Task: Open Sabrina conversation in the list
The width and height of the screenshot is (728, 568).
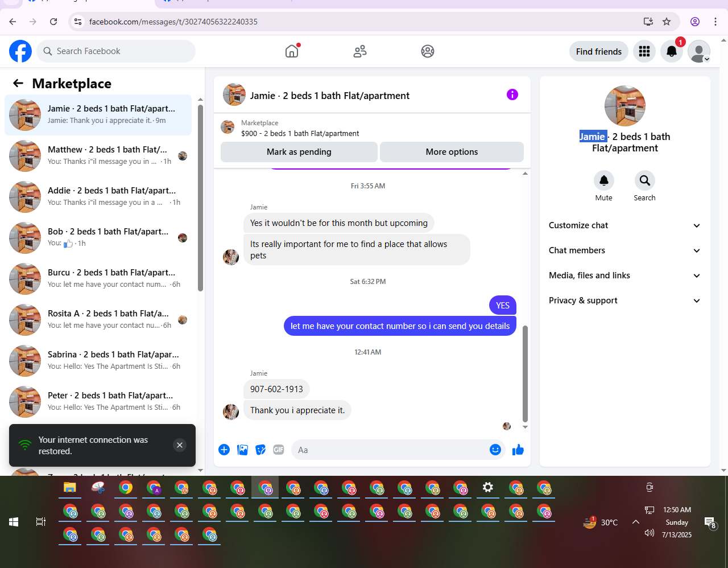Action: (98, 360)
